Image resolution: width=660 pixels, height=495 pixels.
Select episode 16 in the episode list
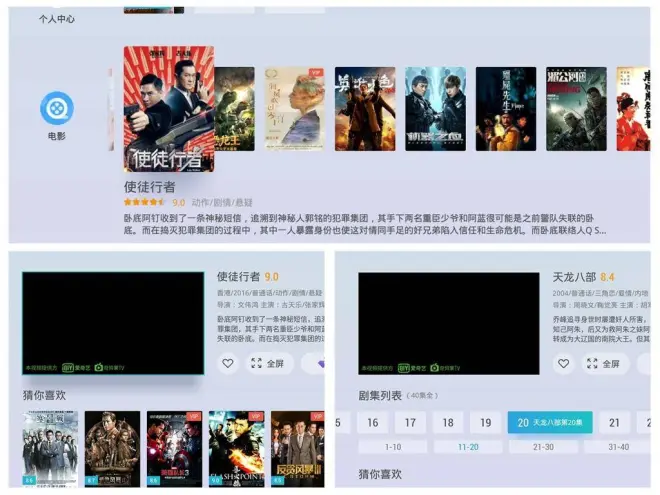373,423
